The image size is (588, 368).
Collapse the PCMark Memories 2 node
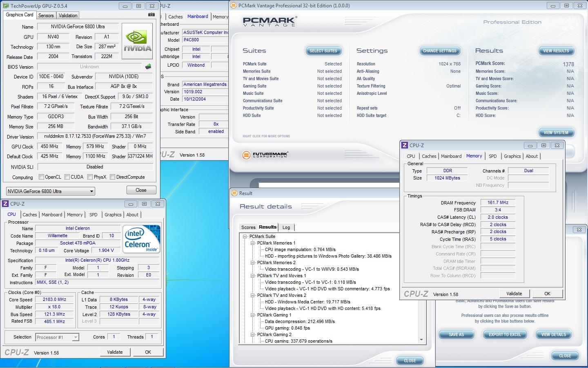[253, 263]
